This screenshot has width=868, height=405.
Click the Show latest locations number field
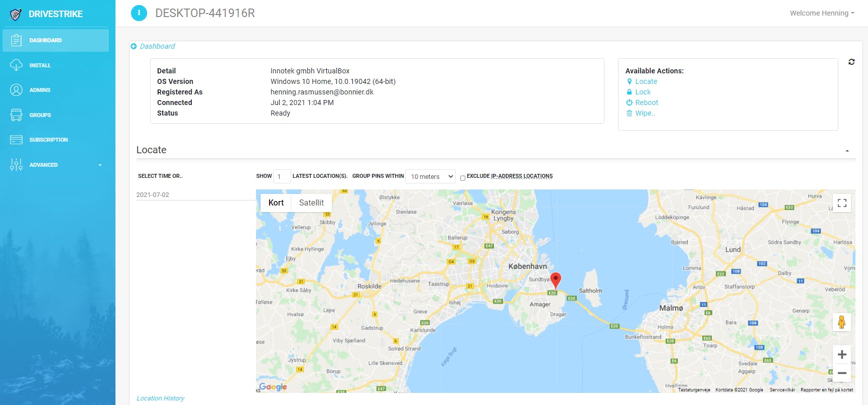282,176
